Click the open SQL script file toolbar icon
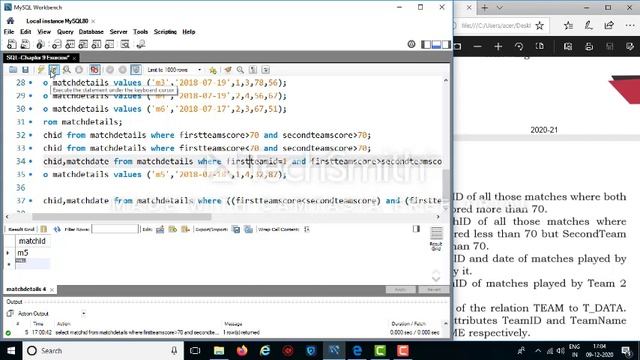Viewport: 640px width, 360px height. tap(25, 44)
